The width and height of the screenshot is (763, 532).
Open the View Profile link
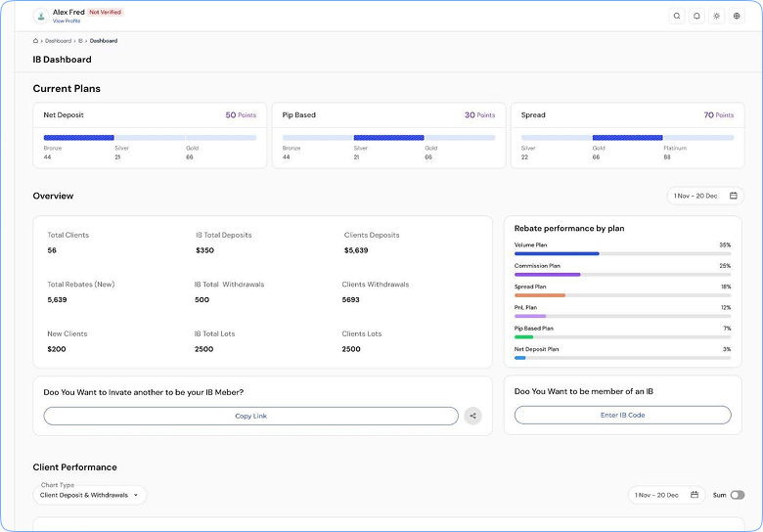tap(67, 21)
